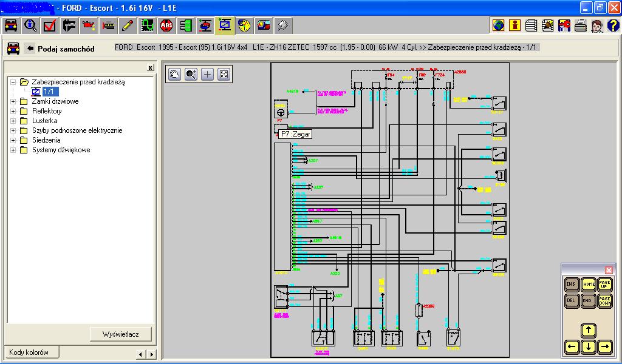This screenshot has height=364, width=622.
Task: Select the highlighted wiring diagram icon
Action: pos(225,25)
